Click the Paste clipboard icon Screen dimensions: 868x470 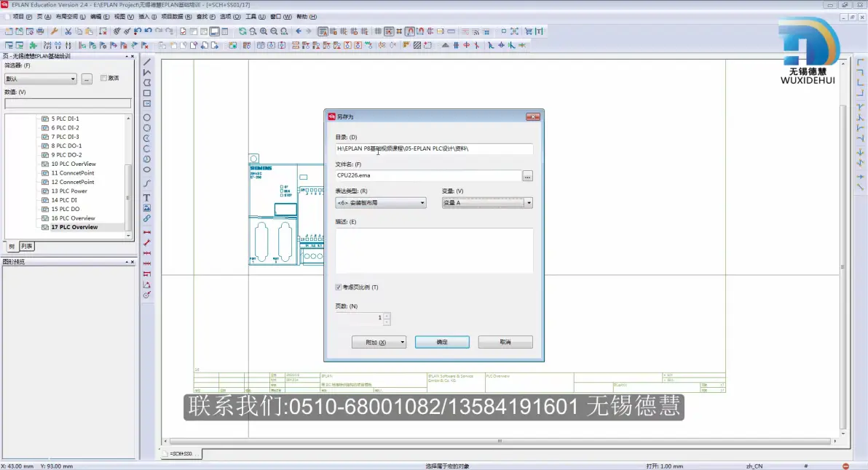point(89,31)
